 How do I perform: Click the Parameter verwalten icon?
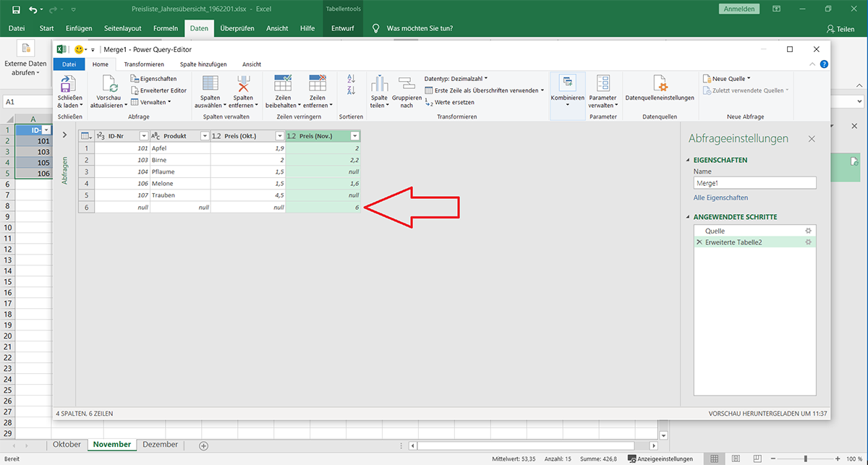pyautogui.click(x=603, y=83)
